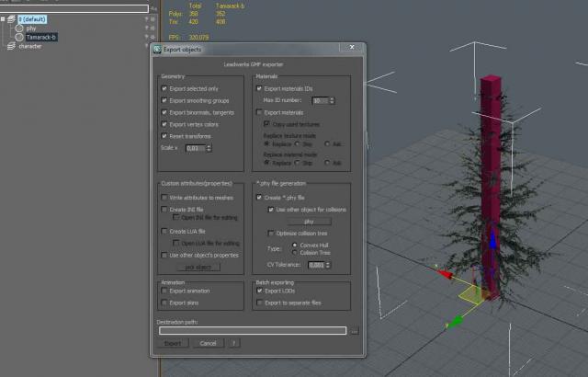Uncheck Export selected only
This screenshot has height=377, width=588.
point(164,88)
